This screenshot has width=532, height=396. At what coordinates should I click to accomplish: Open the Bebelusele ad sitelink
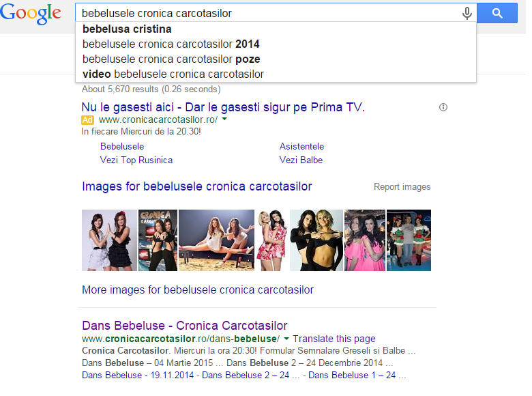tap(122, 146)
